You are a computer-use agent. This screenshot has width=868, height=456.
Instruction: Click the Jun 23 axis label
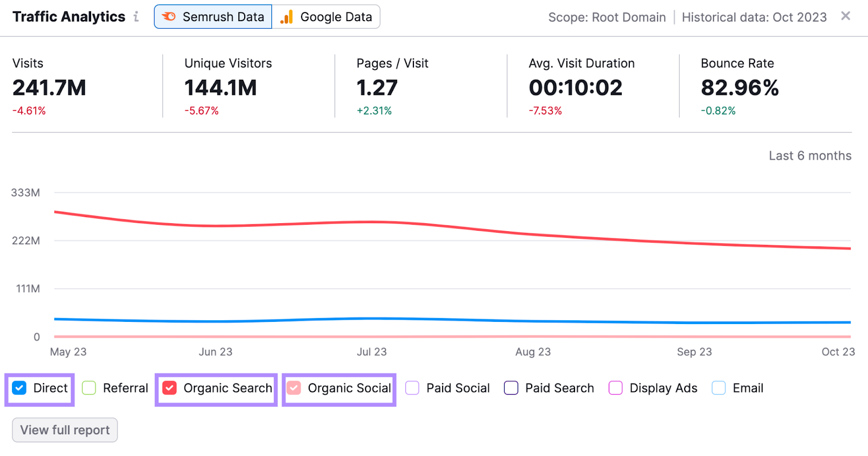click(215, 352)
